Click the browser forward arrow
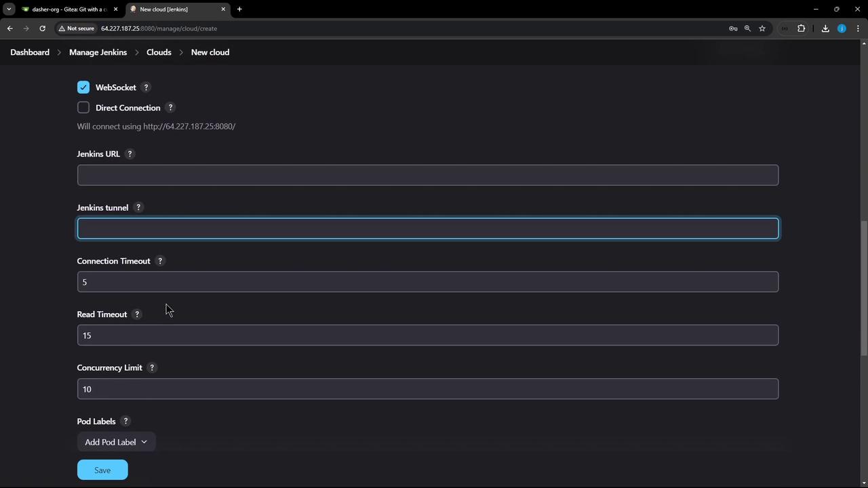 coord(26,28)
